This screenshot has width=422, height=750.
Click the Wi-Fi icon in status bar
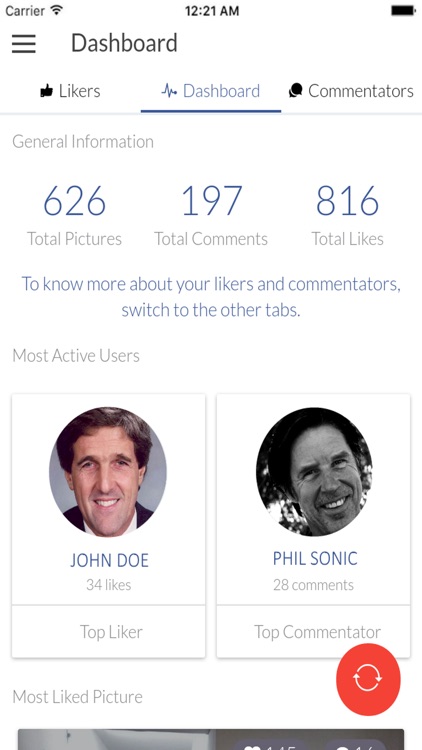click(x=56, y=11)
